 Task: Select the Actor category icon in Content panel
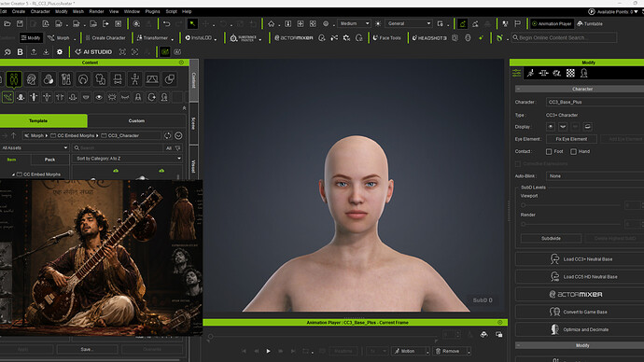click(x=14, y=79)
